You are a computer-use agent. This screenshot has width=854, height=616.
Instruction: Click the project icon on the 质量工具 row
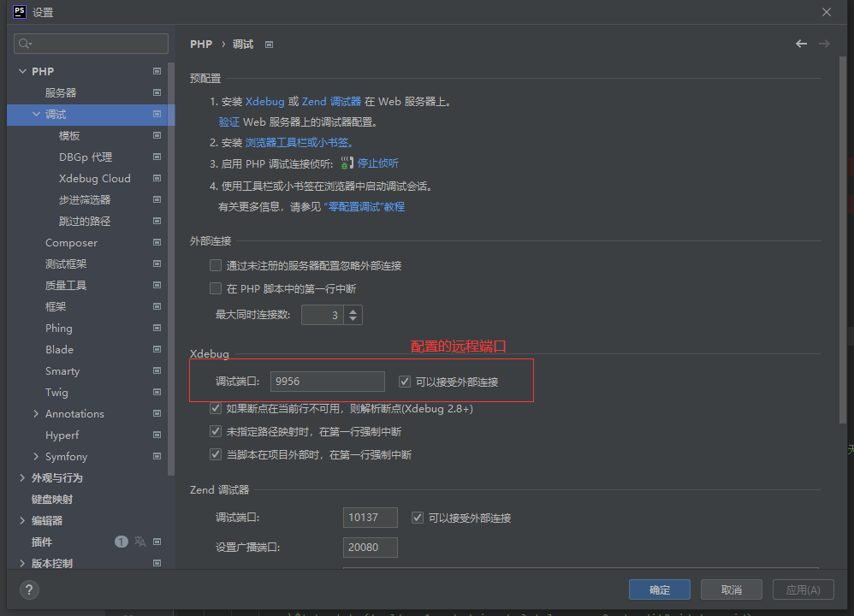[157, 286]
